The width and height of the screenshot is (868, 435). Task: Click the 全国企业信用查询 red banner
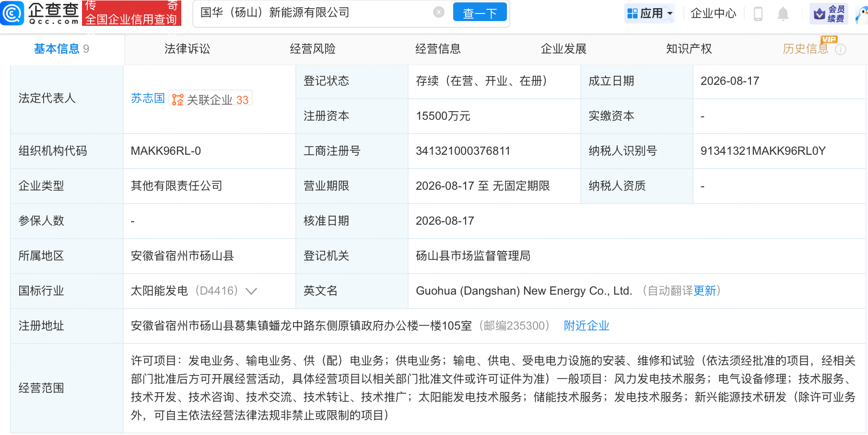coord(131,13)
